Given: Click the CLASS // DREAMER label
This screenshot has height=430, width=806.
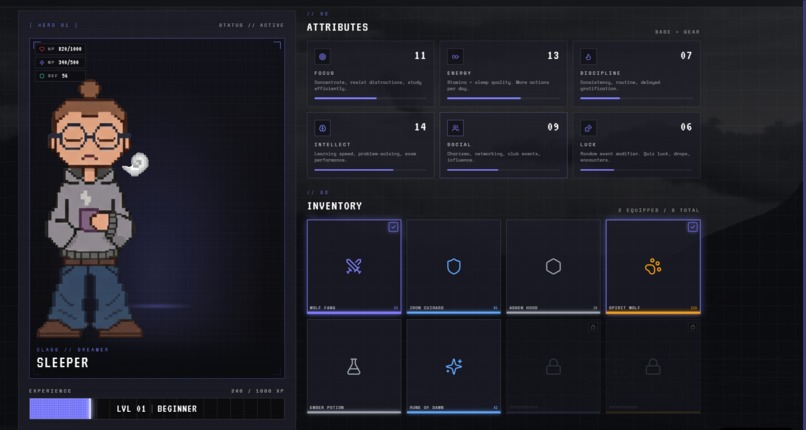Looking at the screenshot, I should tap(72, 350).
